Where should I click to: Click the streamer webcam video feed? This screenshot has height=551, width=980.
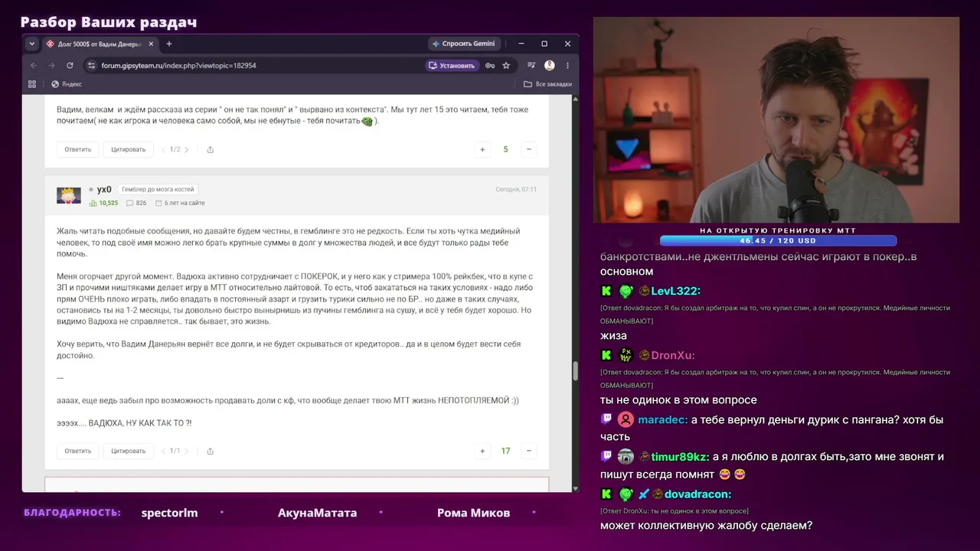click(776, 119)
